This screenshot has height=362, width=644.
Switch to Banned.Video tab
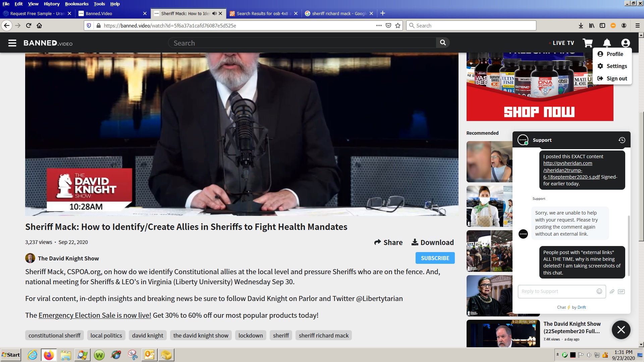tap(112, 13)
